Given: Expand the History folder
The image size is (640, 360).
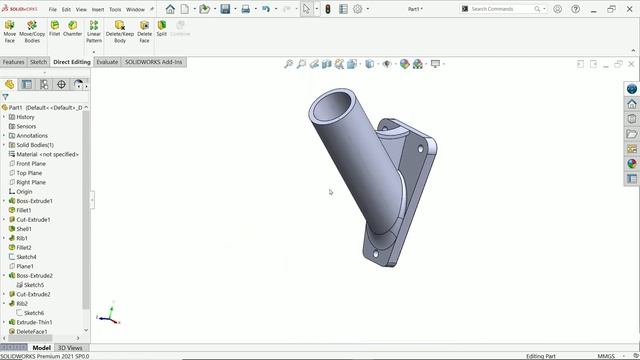Looking at the screenshot, I should pyautogui.click(x=4, y=117).
